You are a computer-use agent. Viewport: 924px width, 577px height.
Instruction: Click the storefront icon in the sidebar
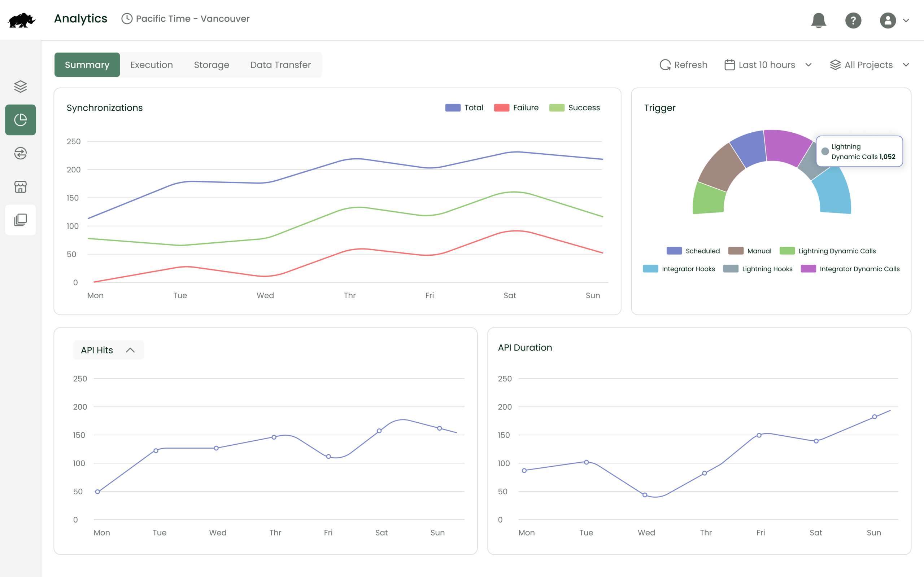pyautogui.click(x=20, y=186)
